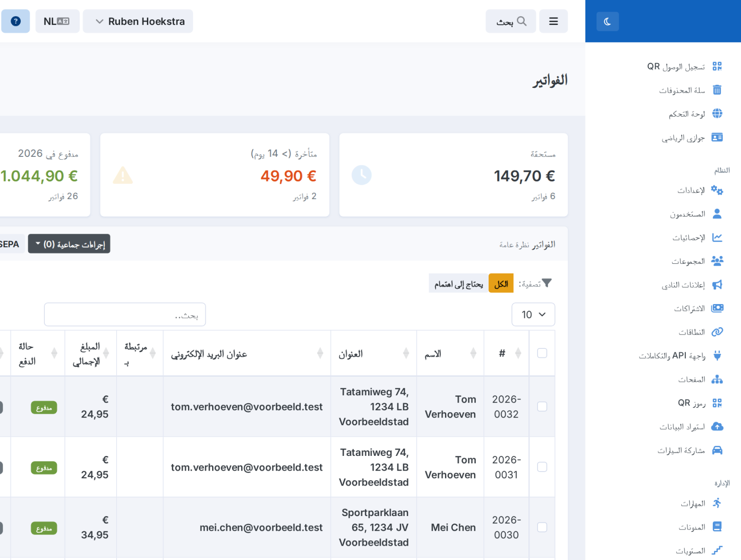Screen dimensions: 741x560
Task: Check the checkbox for invoice 2026-0031
Action: coord(542,467)
